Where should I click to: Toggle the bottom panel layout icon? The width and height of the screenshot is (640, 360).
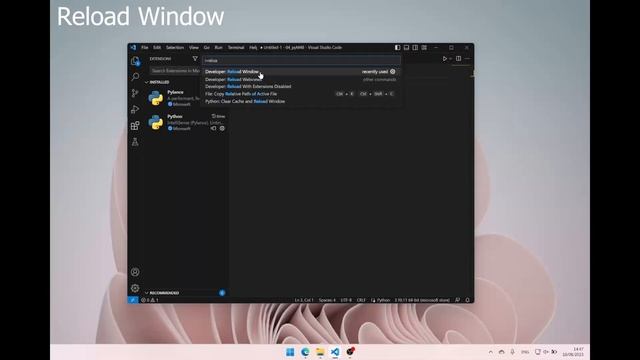tap(407, 47)
